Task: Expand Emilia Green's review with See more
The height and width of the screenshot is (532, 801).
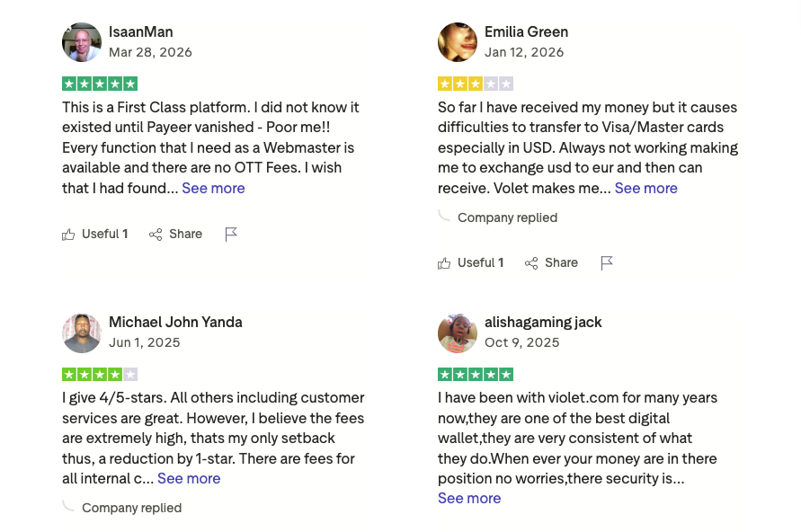Action: [x=645, y=189]
